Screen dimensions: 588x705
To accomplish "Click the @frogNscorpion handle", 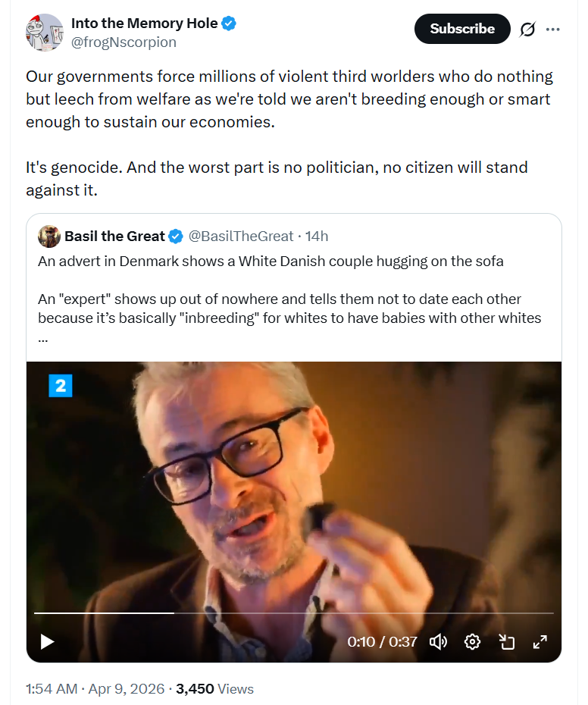I will pyautogui.click(x=124, y=42).
